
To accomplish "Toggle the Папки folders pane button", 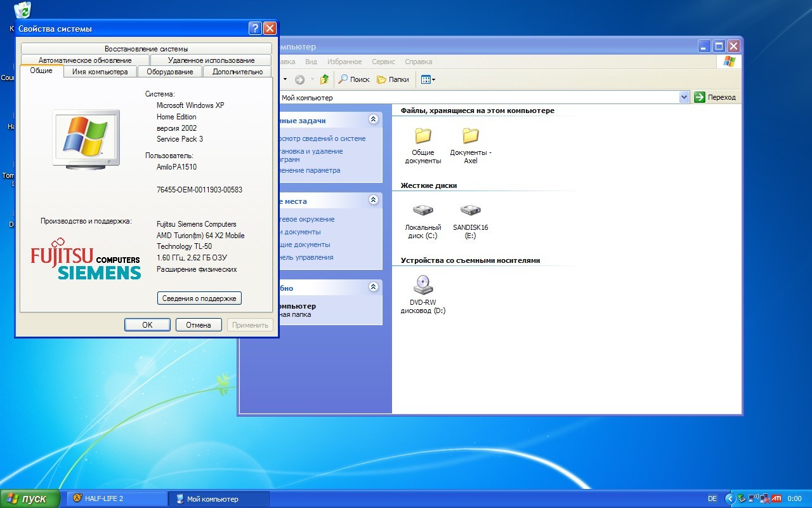I will 393,79.
